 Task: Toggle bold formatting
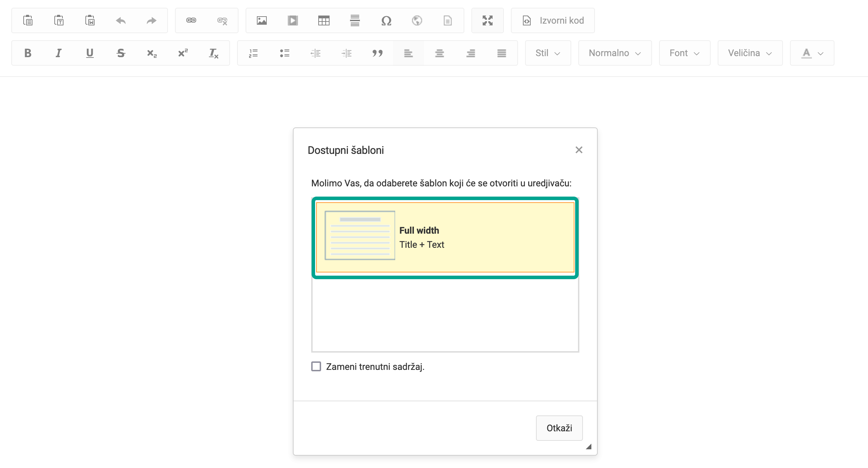pos(28,53)
